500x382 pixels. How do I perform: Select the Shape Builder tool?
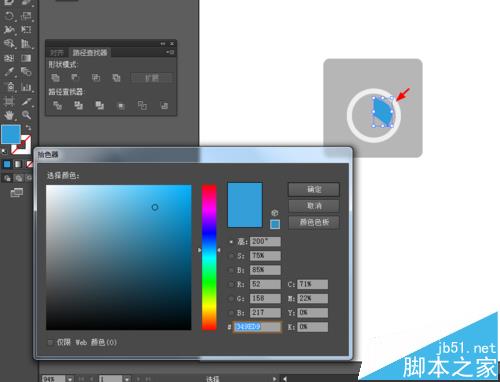point(9,44)
